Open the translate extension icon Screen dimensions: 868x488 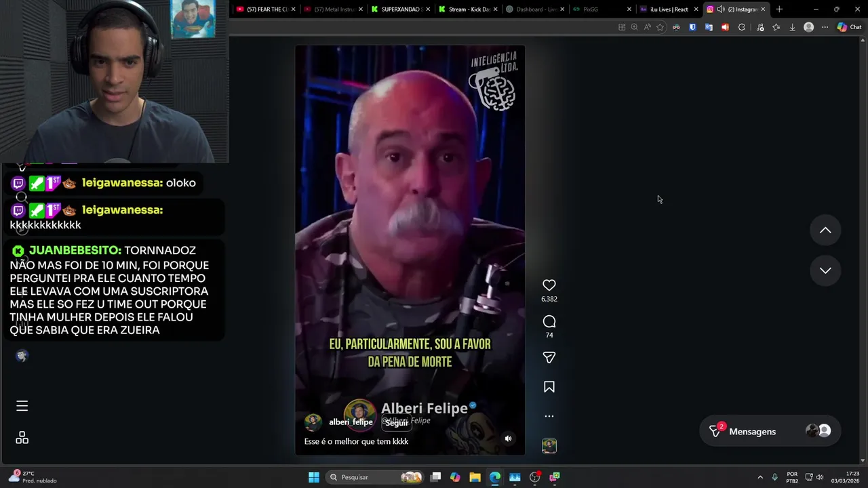[x=709, y=27]
